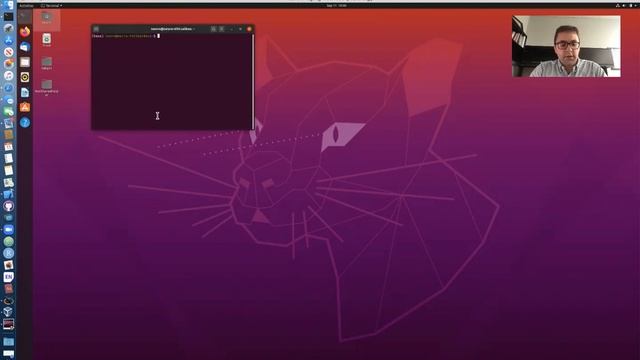Open Rhythmbox music player in dock
Viewport: 640px width, 360px height.
25,77
